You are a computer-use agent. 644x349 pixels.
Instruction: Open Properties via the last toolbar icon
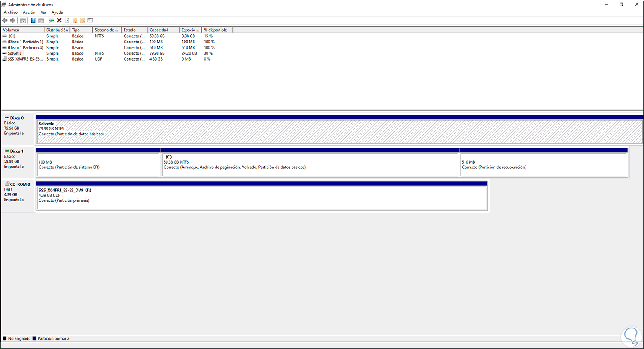pyautogui.click(x=90, y=20)
